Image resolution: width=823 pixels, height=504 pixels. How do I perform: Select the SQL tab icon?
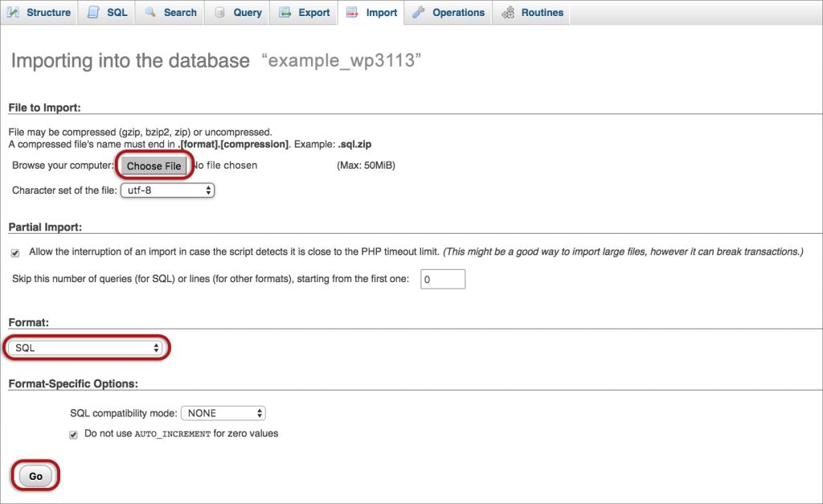click(93, 12)
